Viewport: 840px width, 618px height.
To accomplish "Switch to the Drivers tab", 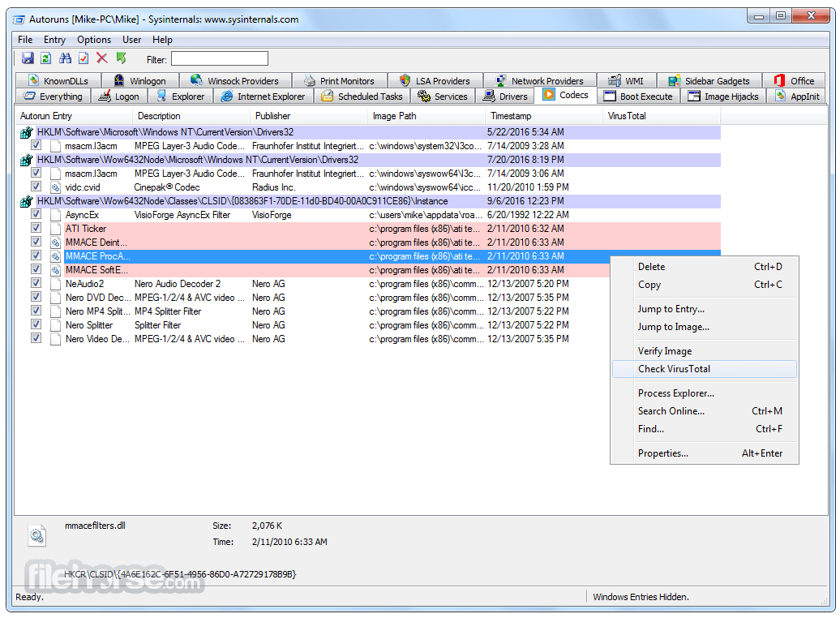I will point(505,97).
